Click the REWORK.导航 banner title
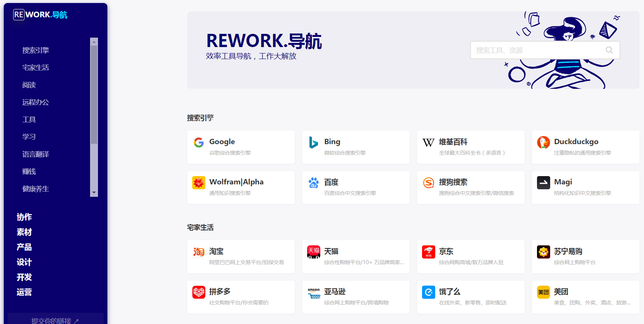This screenshot has width=644, height=324. click(264, 41)
